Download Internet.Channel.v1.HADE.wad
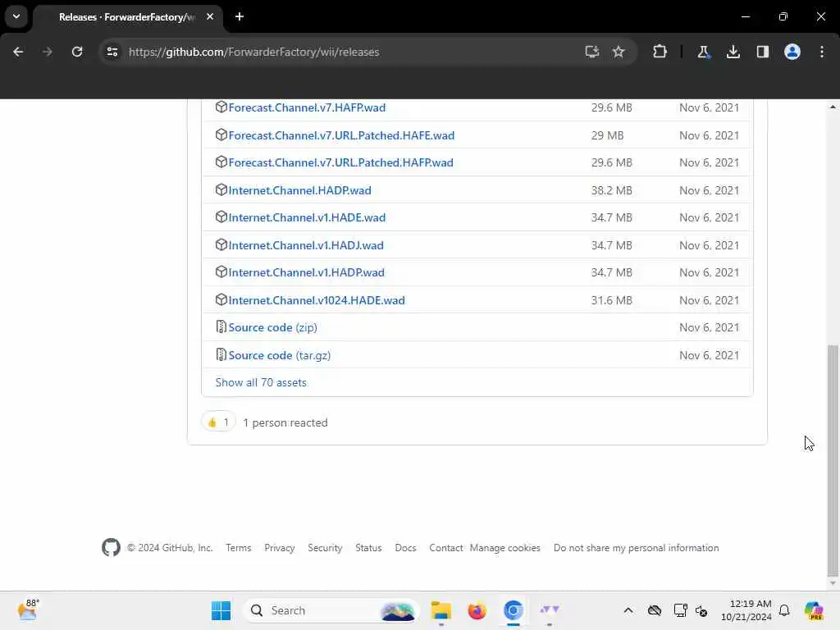 click(x=307, y=217)
